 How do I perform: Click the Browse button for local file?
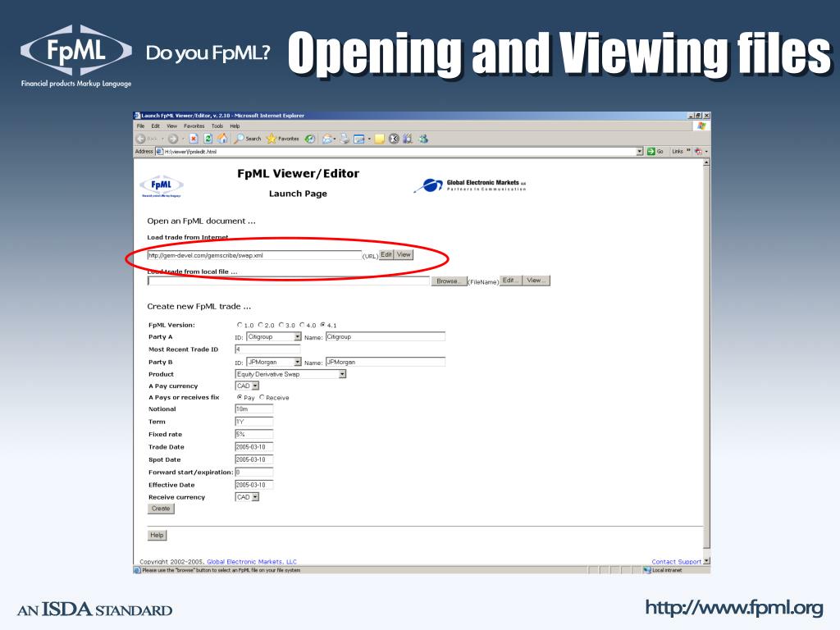[x=449, y=281]
